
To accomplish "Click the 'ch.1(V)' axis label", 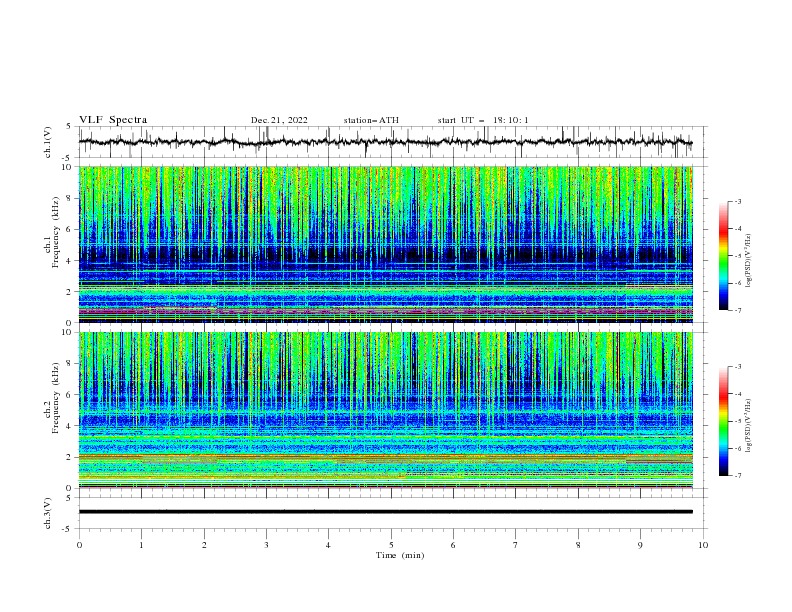I will pos(48,142).
